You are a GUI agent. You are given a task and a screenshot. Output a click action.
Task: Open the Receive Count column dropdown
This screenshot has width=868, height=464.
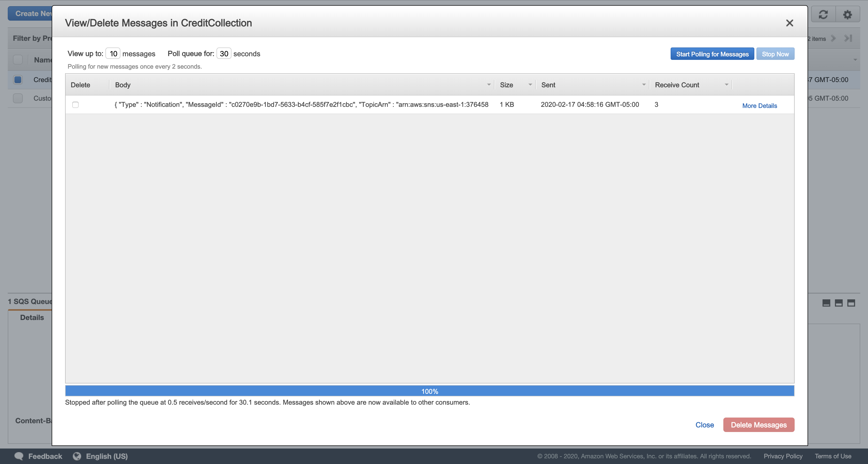[x=726, y=85]
